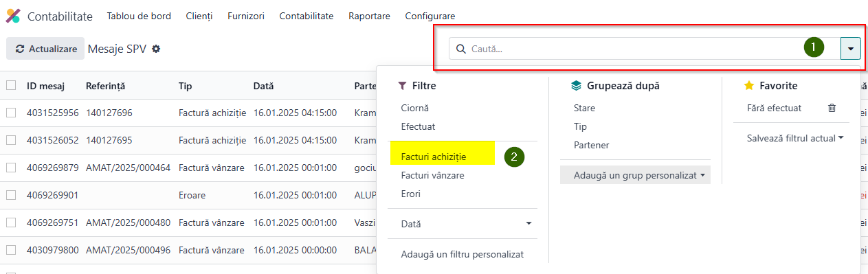Expand Salvează filtrul actual option

[795, 138]
